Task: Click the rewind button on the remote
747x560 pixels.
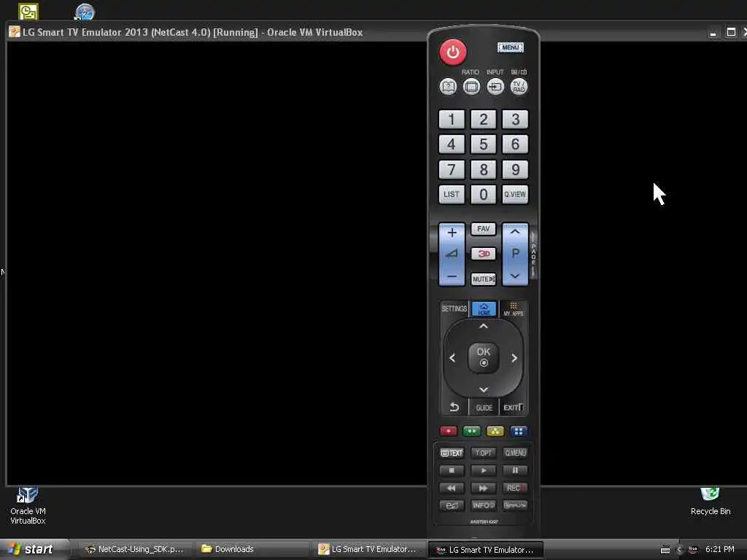Action: coord(452,488)
